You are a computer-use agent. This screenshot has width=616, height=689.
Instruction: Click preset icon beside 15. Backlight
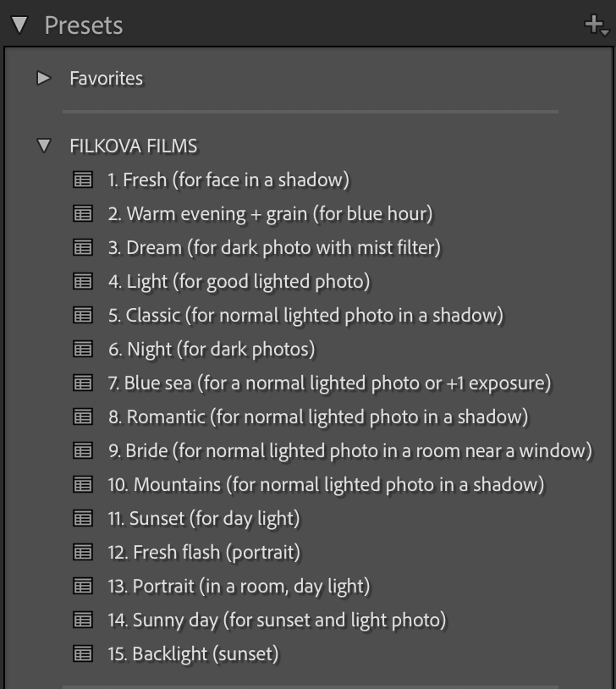(x=83, y=653)
